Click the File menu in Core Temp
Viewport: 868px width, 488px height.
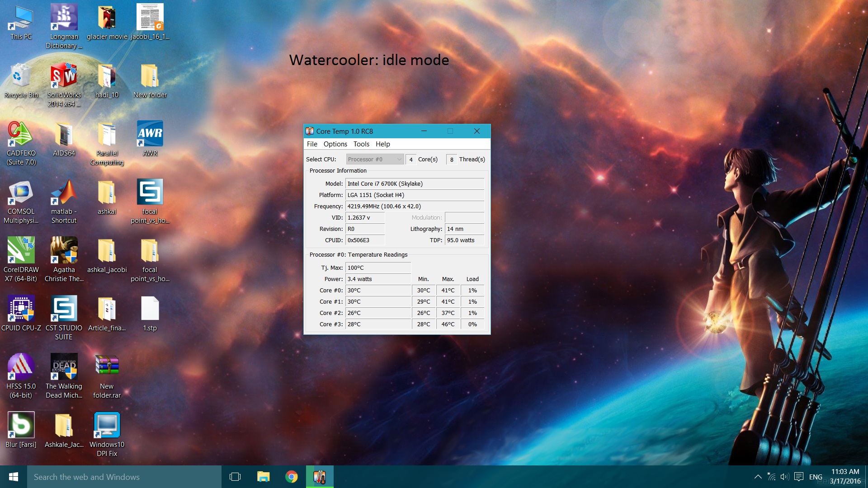pyautogui.click(x=312, y=144)
